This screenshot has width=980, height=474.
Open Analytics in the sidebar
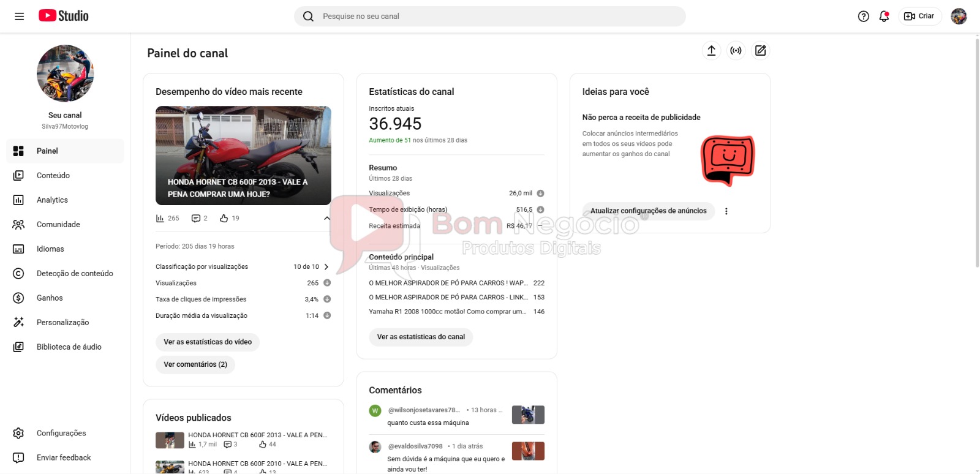point(52,200)
